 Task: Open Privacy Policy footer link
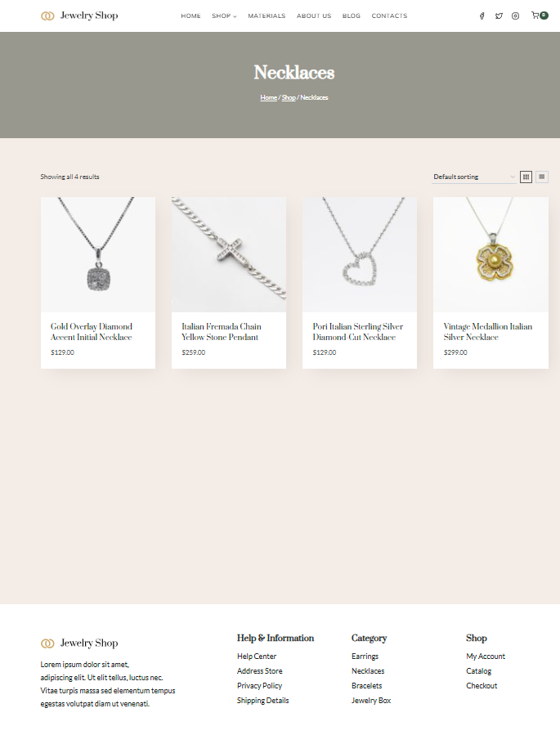point(260,686)
